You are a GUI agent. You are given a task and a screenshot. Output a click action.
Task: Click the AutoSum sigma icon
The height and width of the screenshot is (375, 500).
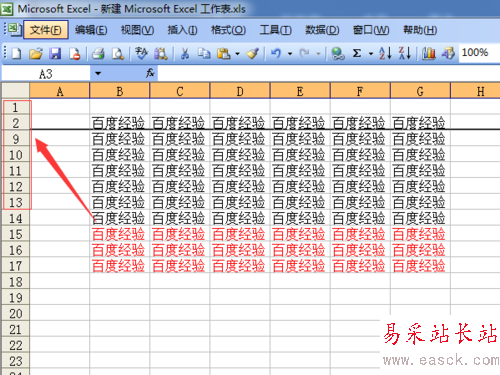pos(357,53)
